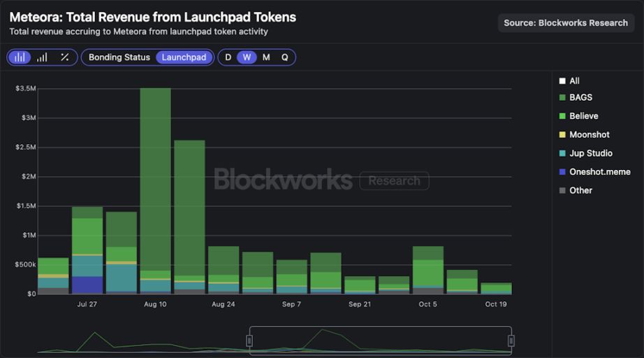Click the left range slider handle
Image resolution: width=644 pixels, height=358 pixels.
[x=249, y=341]
